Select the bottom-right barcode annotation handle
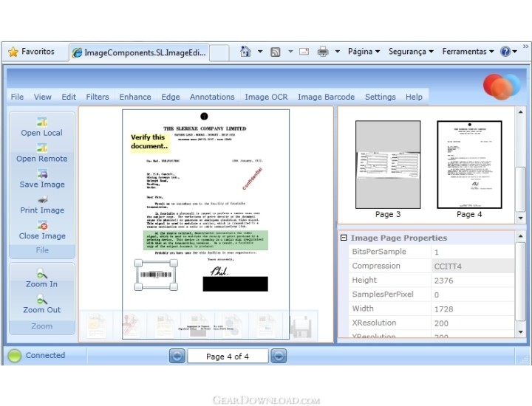532x406 pixels. click(x=174, y=287)
